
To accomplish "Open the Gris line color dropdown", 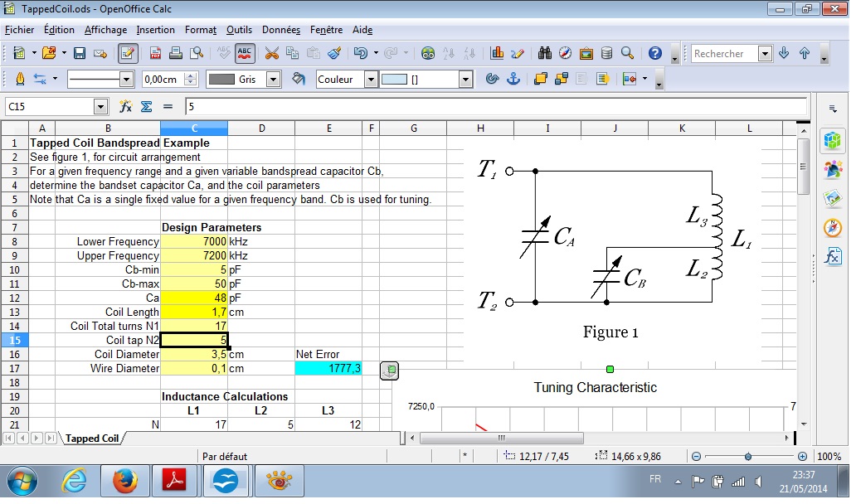I will point(274,80).
